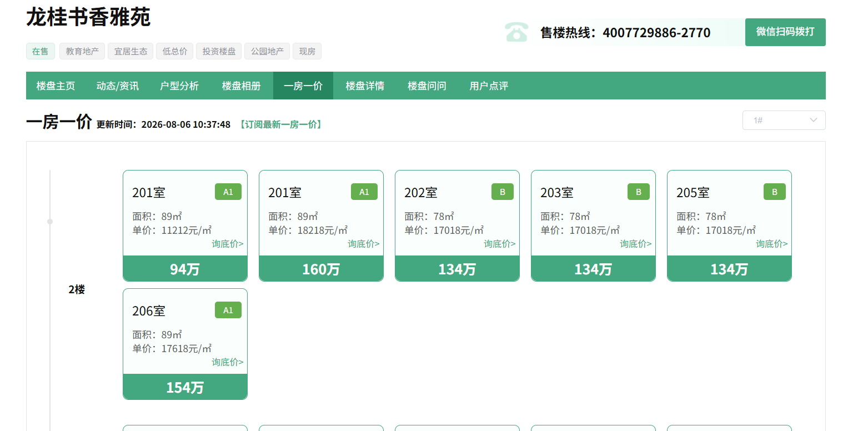Click the 宜居生态 tag
The image size is (868, 431).
pos(131,51)
